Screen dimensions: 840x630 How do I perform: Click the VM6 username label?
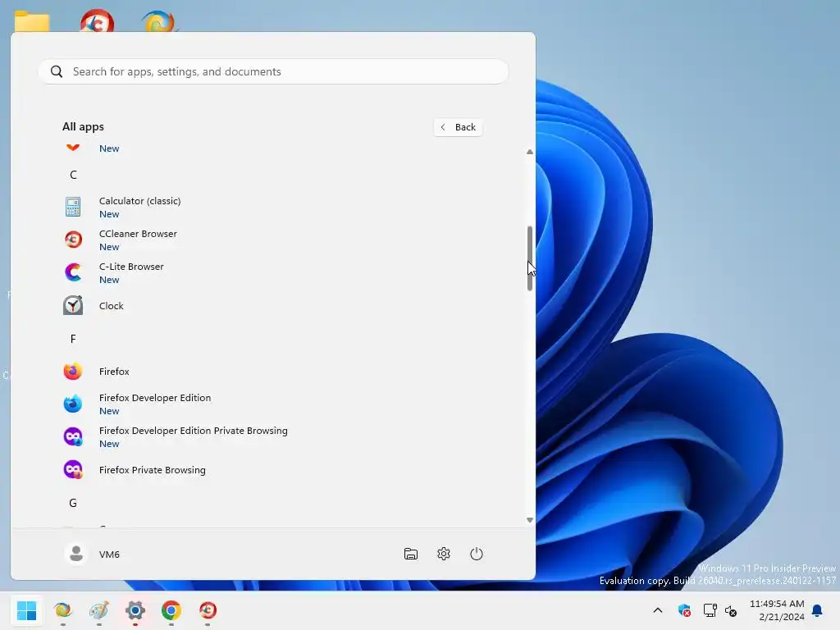[x=109, y=555]
